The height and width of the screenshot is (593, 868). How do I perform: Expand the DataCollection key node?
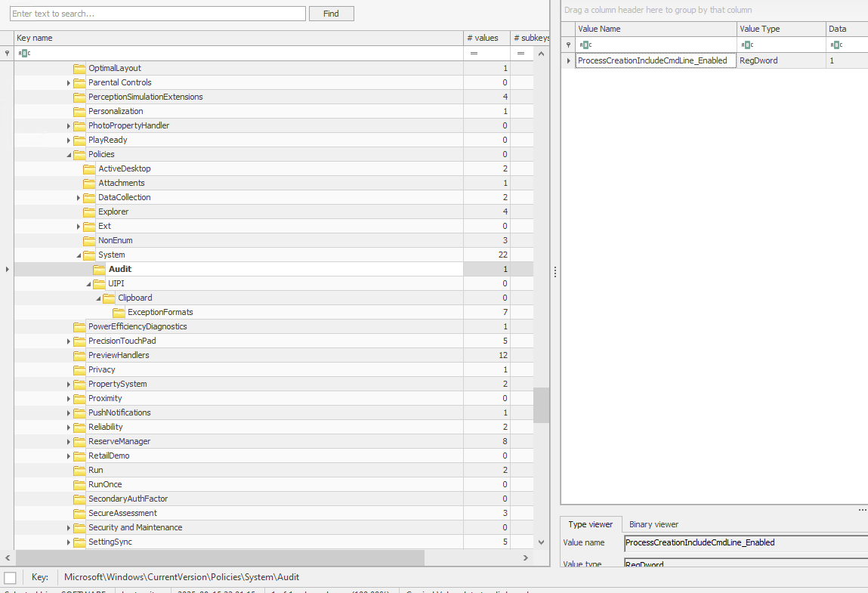tap(79, 198)
